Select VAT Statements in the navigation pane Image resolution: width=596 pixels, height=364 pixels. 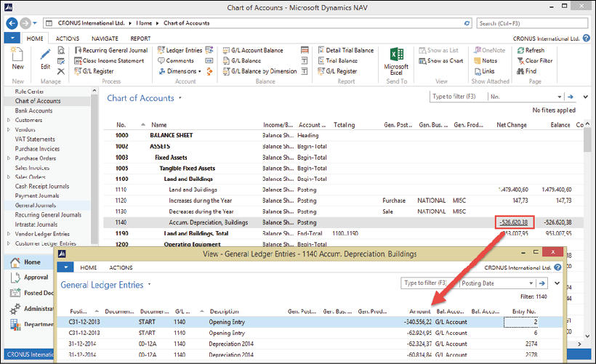tap(35, 139)
